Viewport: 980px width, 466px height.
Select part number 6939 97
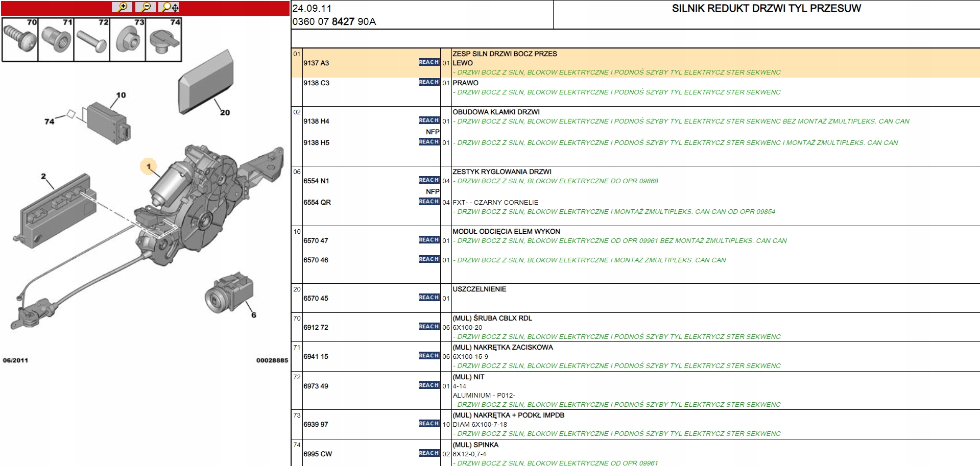316,424
